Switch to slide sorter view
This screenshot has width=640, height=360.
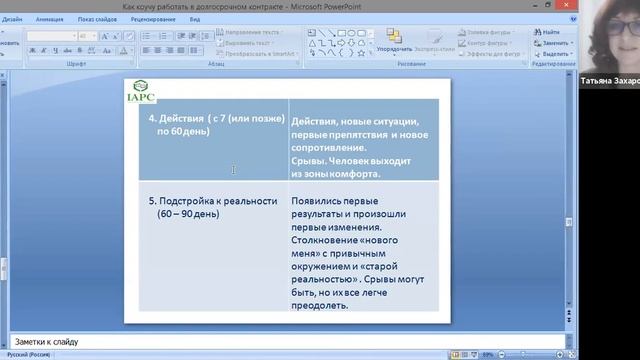464,355
